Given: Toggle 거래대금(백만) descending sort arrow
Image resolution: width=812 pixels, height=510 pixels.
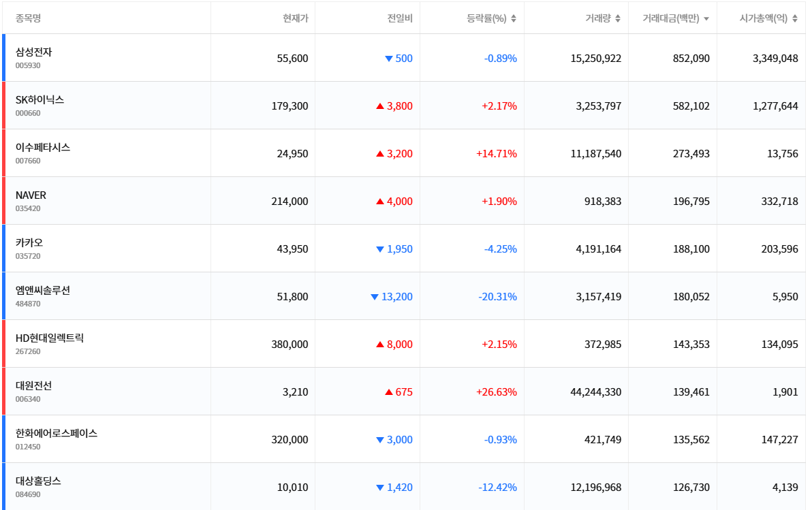Looking at the screenshot, I should click(x=706, y=18).
